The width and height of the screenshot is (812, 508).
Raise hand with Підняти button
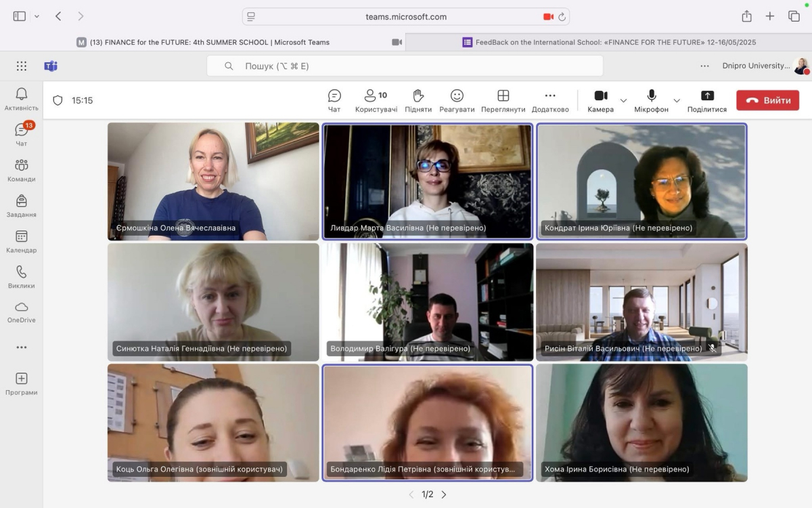pos(418,100)
